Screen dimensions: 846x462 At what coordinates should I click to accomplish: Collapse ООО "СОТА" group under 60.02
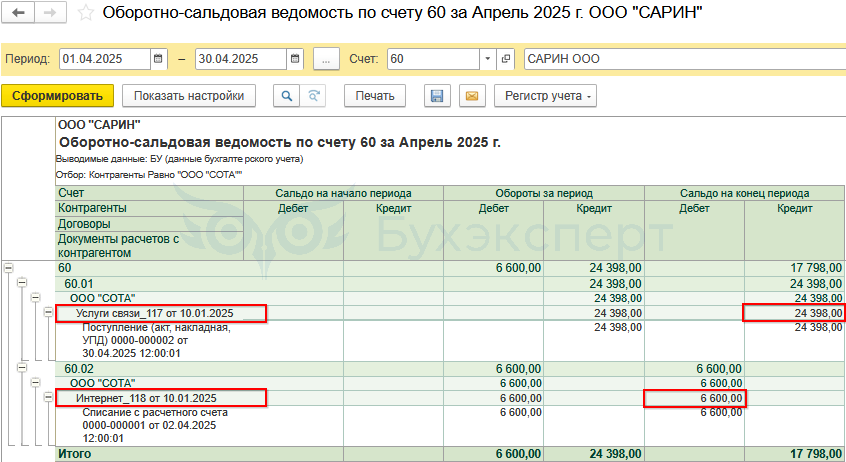click(35, 383)
